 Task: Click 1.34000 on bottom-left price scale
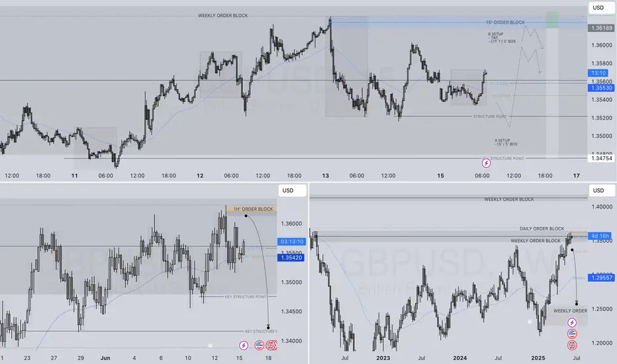coord(291,341)
